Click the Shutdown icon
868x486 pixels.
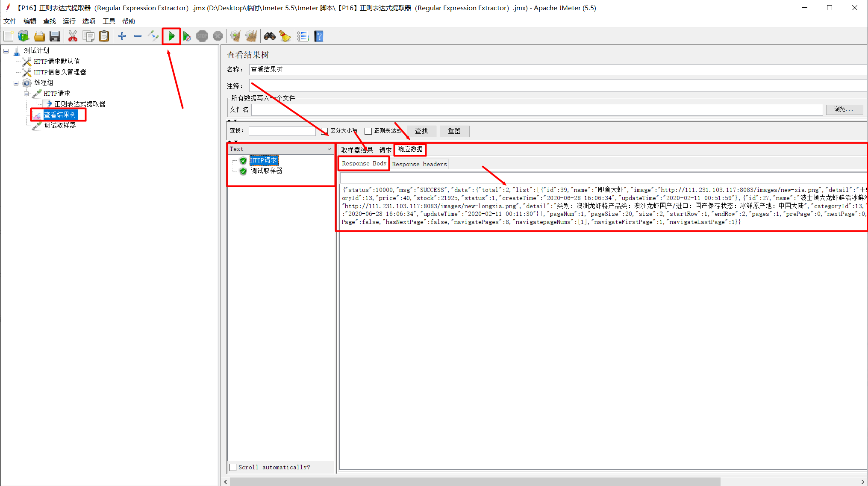click(218, 36)
